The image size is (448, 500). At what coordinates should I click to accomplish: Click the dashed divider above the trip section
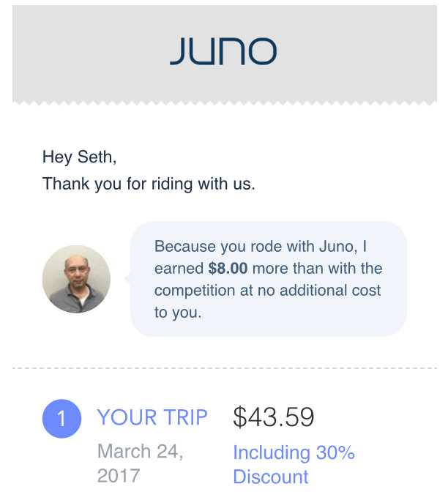point(224,367)
